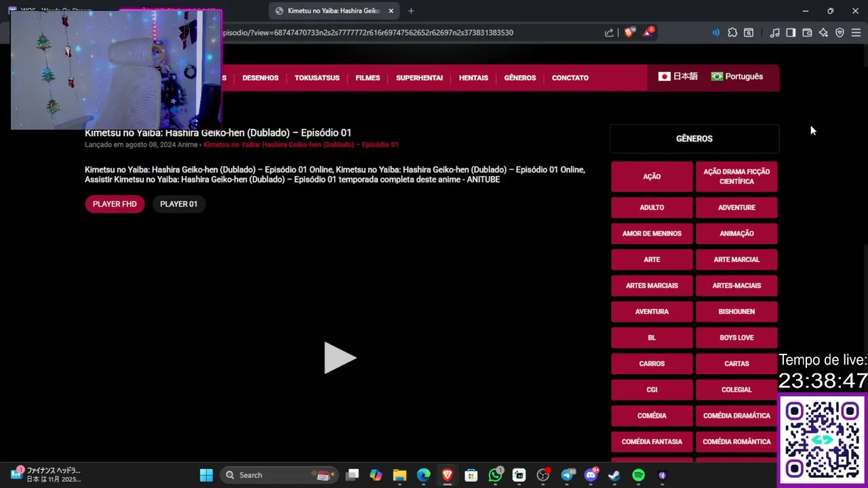Select the ARTES MARCIAIS genre
The height and width of the screenshot is (488, 868).
[x=652, y=285]
